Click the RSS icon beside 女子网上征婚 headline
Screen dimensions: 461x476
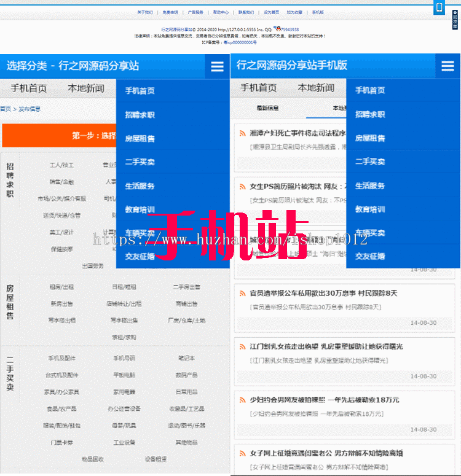[x=242, y=453]
